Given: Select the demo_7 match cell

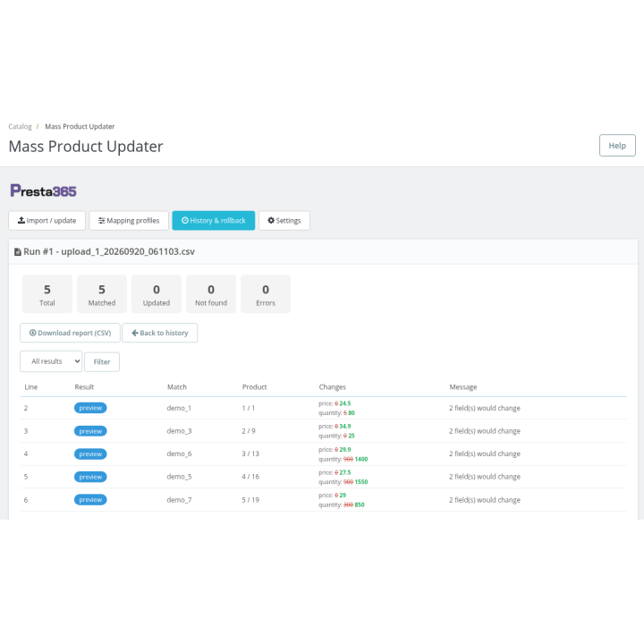Looking at the screenshot, I should click(x=179, y=500).
